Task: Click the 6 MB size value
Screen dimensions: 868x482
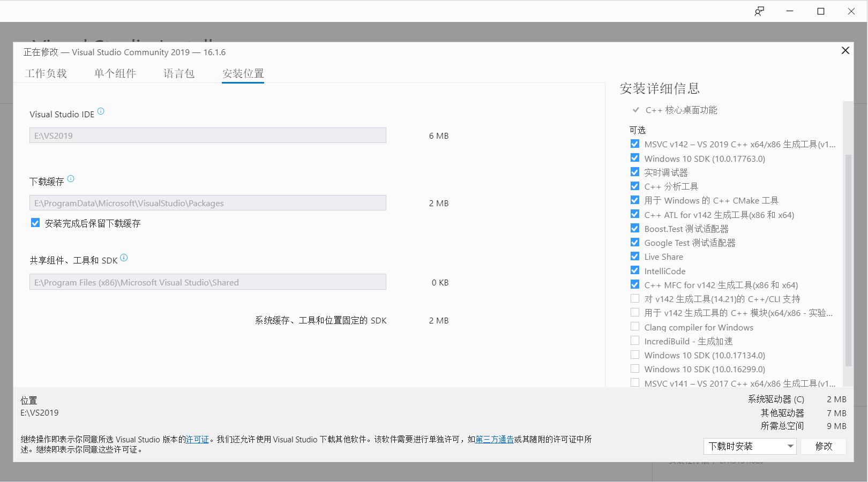Action: pos(439,135)
